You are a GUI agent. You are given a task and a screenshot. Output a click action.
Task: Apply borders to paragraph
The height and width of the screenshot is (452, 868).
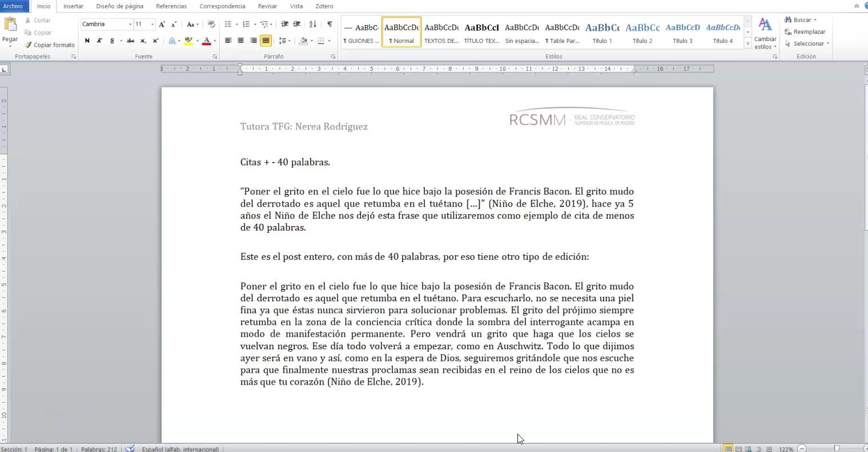tap(321, 41)
